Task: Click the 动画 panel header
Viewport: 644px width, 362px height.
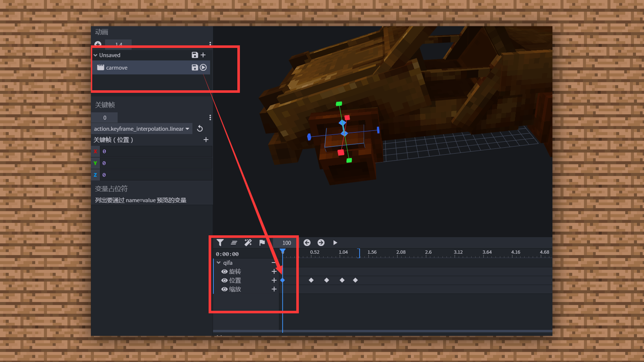Action: coord(102,32)
